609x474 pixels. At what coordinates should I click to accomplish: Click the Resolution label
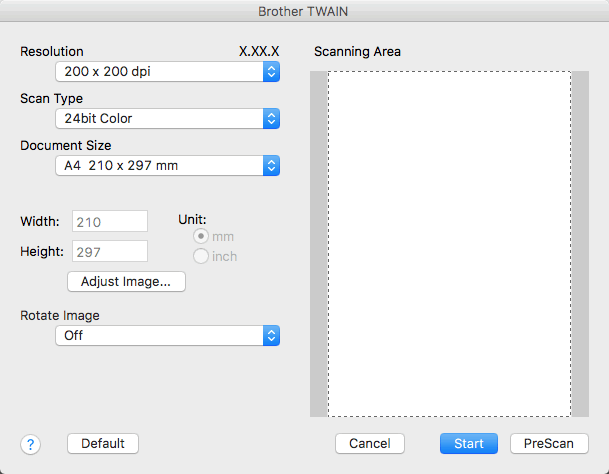[52, 51]
